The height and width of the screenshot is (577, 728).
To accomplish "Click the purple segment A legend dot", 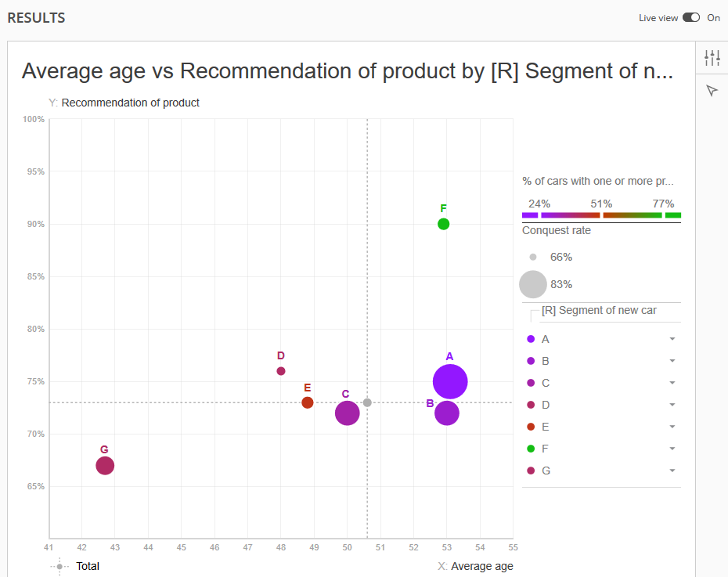I will click(531, 339).
